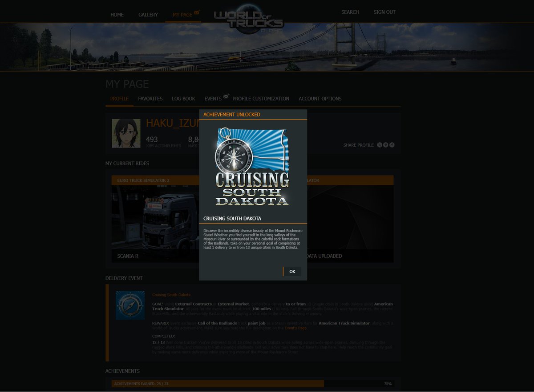The height and width of the screenshot is (392, 534).
Task: Click the Cruising South Dakota achievement badge
Action: click(253, 167)
